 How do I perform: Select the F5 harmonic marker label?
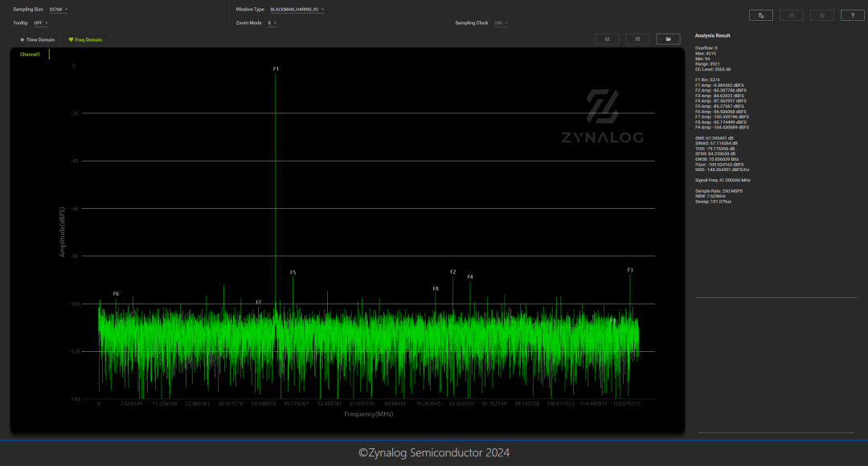(293, 273)
